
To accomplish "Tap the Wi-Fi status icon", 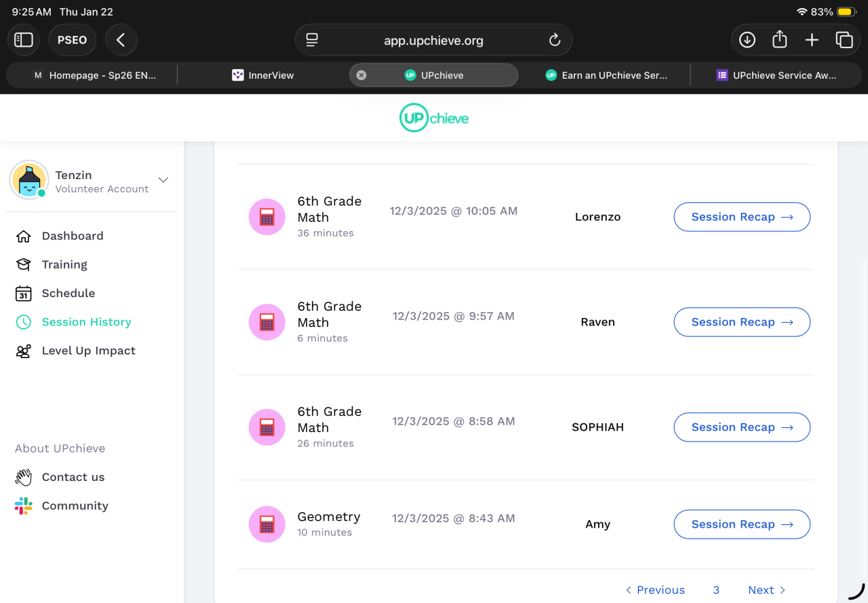I will point(802,12).
